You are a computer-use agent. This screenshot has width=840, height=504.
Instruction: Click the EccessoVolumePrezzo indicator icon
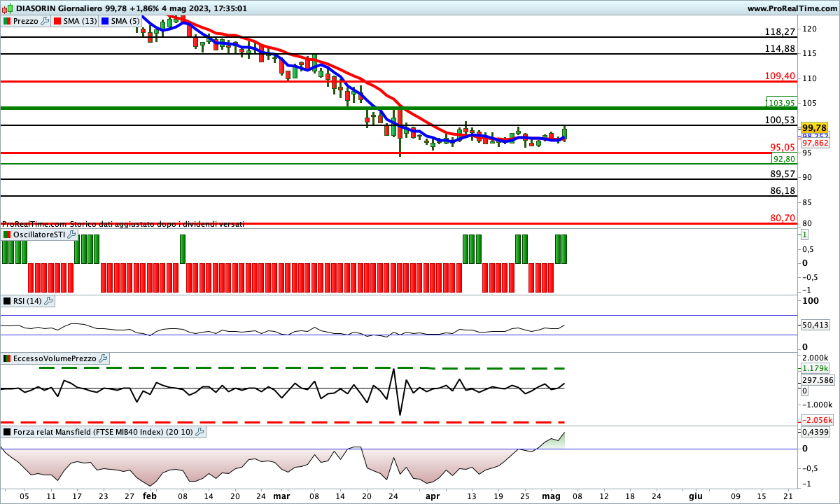coord(7,358)
